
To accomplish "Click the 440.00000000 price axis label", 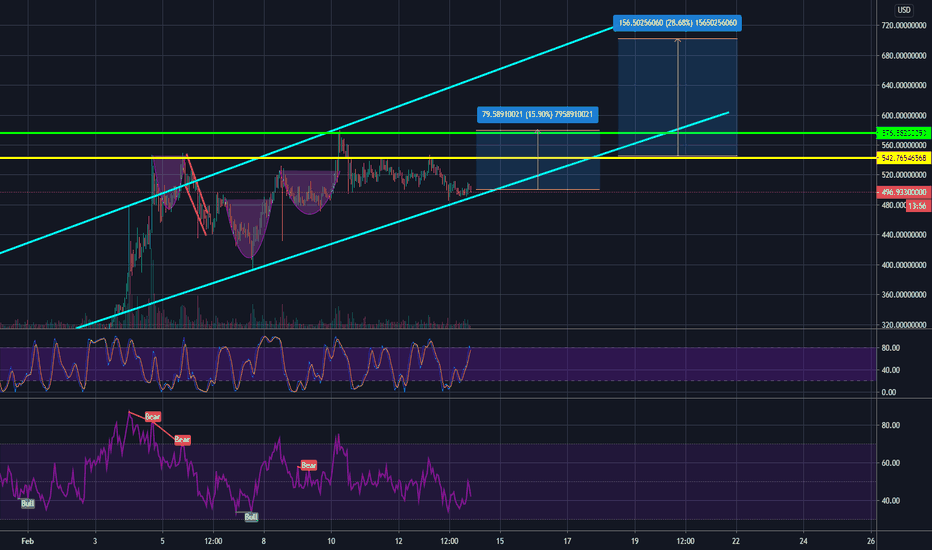I will [x=903, y=235].
